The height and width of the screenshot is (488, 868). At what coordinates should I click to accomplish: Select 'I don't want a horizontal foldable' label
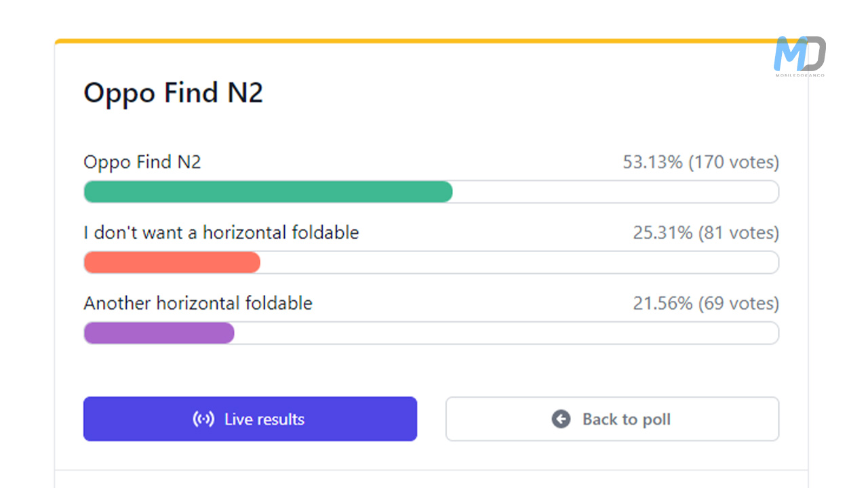point(221,232)
